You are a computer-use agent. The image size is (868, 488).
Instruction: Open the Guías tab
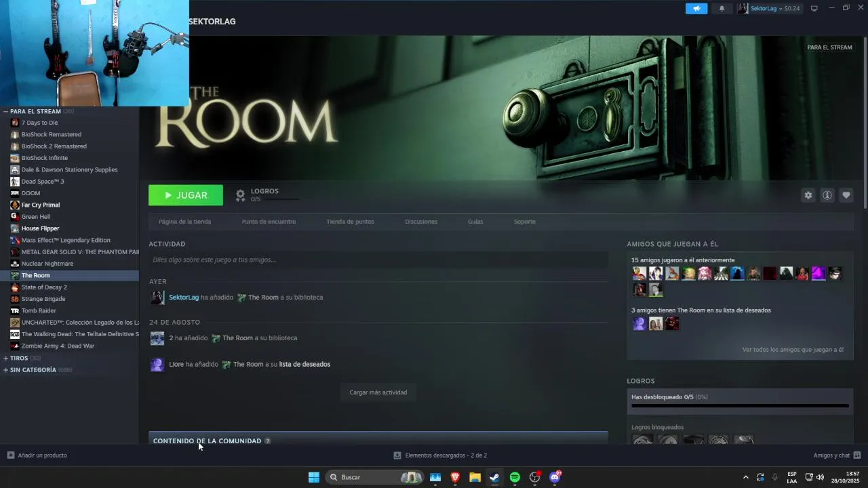475,222
